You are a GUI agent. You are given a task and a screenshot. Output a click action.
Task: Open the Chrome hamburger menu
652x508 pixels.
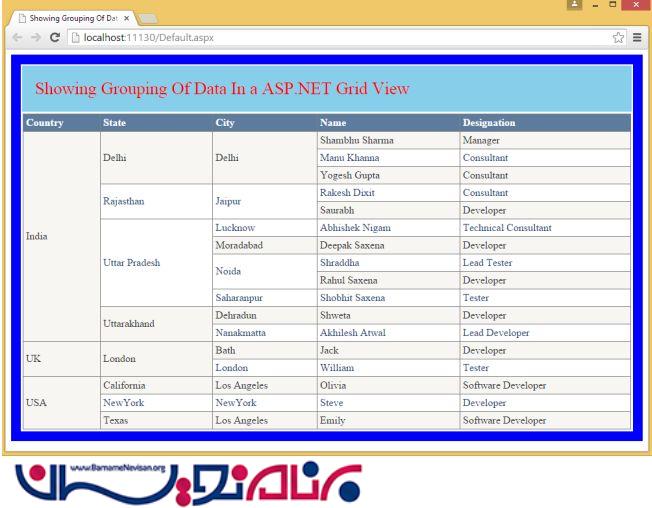click(637, 38)
